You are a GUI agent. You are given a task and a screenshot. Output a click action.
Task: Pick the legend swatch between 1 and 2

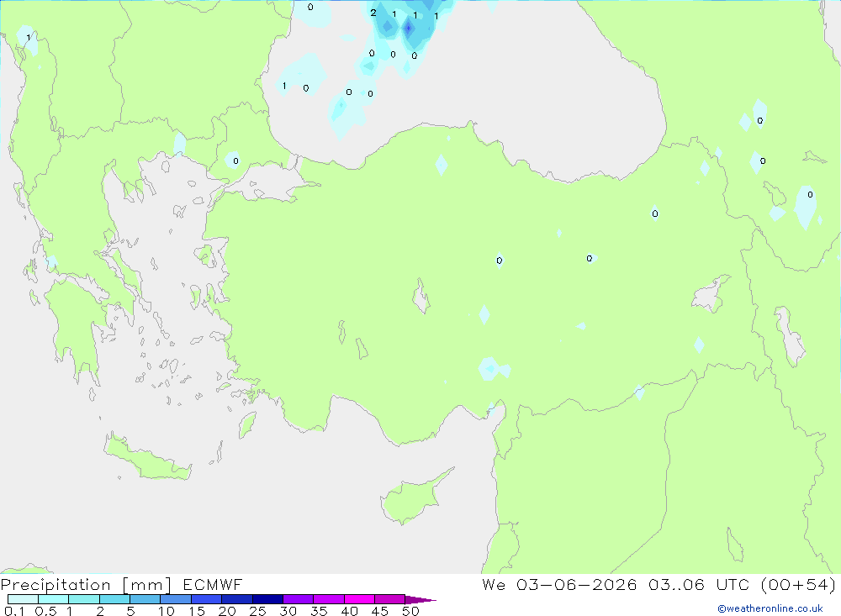click(x=84, y=599)
